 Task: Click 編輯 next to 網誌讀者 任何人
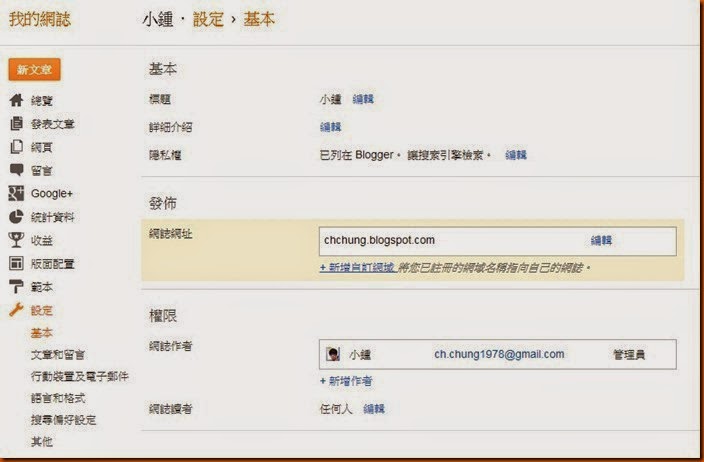click(x=374, y=409)
